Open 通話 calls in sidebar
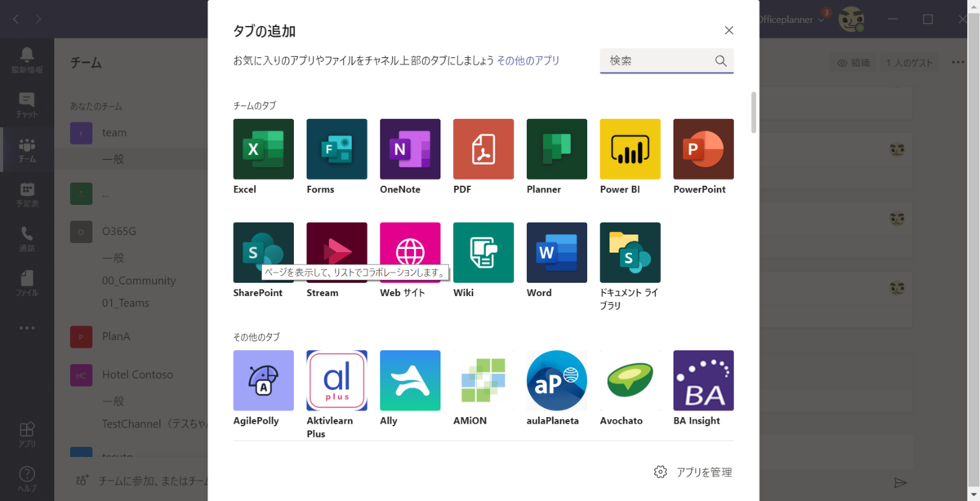Screen dimensions: 980x501 pos(27,239)
